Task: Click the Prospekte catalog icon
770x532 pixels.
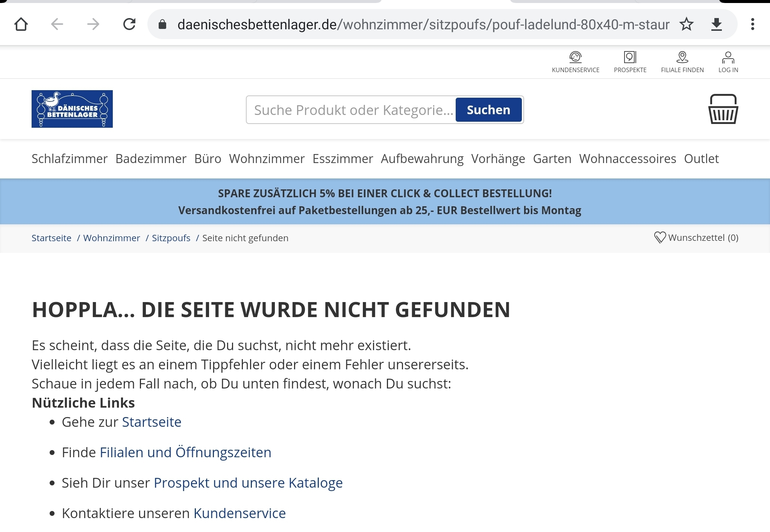Action: pos(630,57)
